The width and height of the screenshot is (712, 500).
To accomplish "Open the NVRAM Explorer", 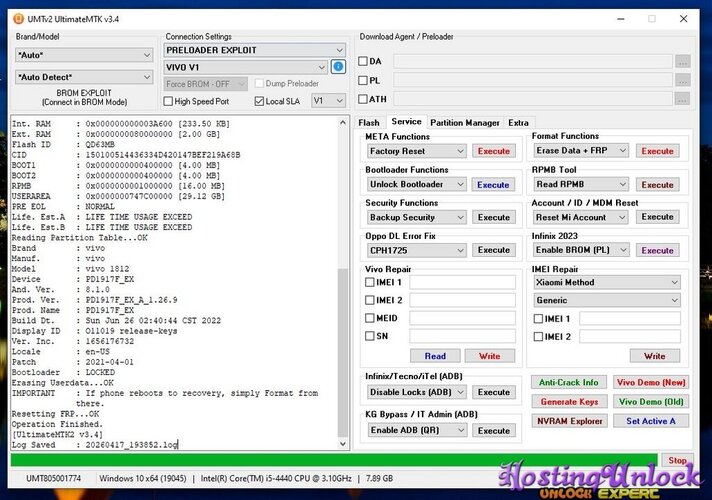I will (569, 421).
